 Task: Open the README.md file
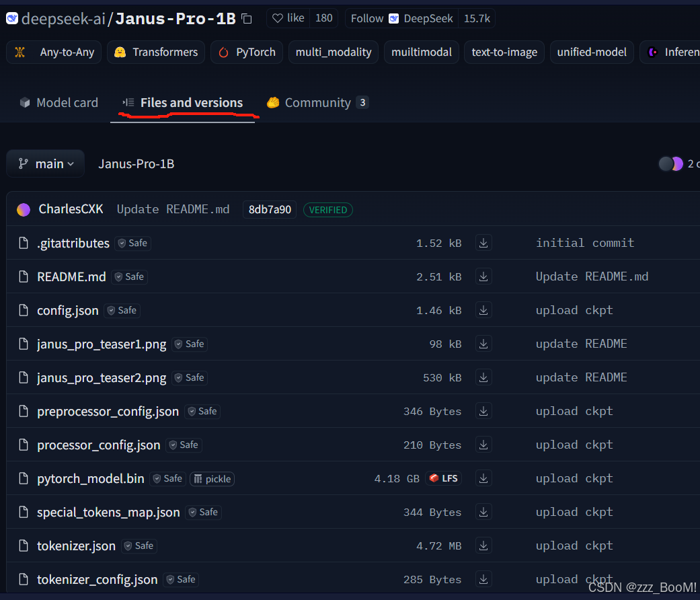click(71, 276)
